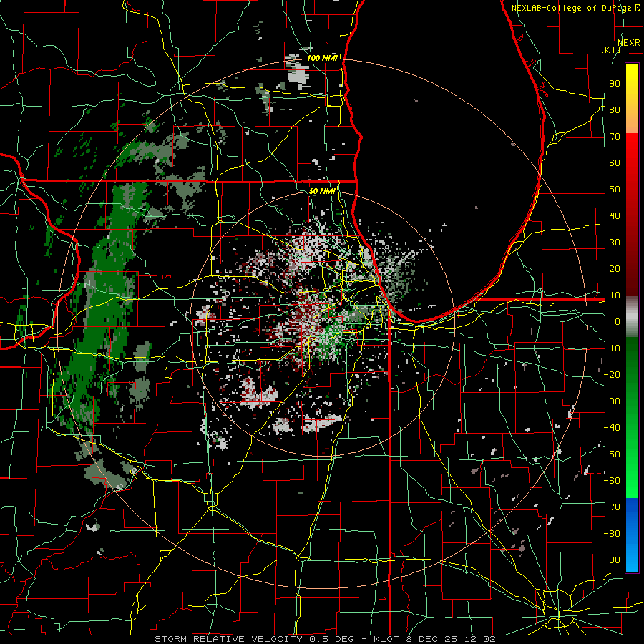Viewport: 644px width, 644px height.
Task: Click the -30 value on velocity scale
Action: (612, 401)
